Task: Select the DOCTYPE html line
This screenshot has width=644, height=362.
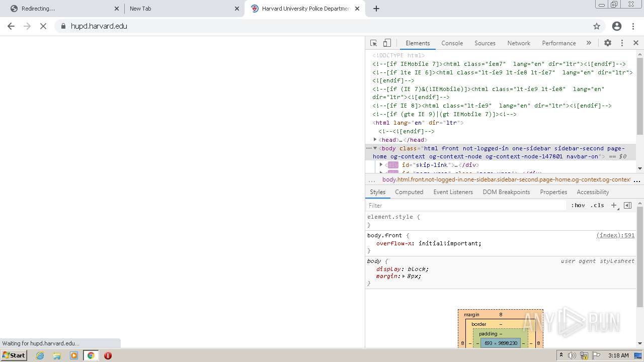Action: click(x=398, y=55)
